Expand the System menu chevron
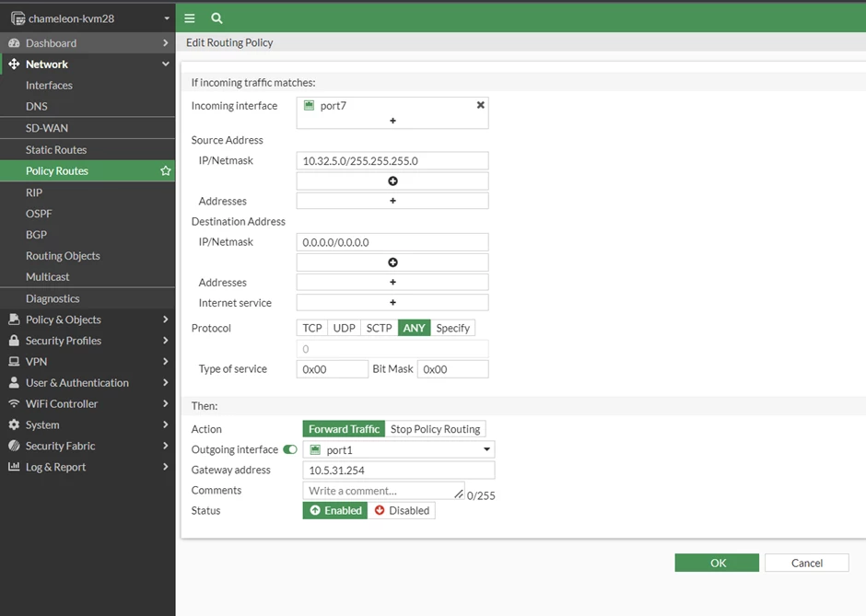The height and width of the screenshot is (616, 866). click(165, 424)
